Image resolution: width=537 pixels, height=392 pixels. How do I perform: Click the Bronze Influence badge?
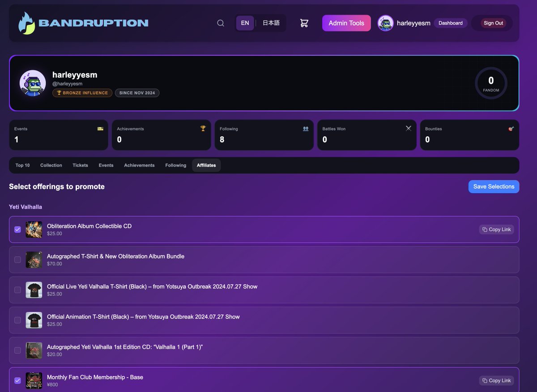click(x=82, y=93)
